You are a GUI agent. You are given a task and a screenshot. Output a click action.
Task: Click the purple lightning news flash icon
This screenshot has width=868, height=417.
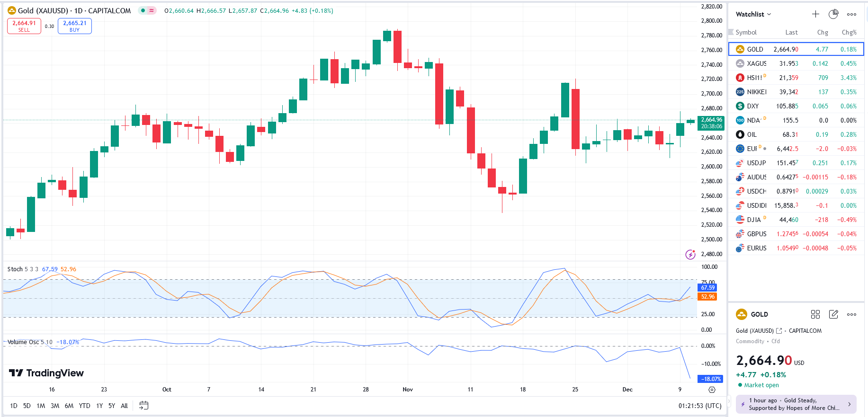(690, 255)
